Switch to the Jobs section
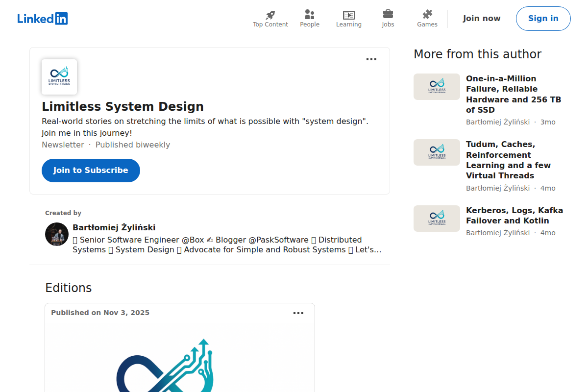Image resolution: width=588 pixels, height=392 pixels. 388,19
